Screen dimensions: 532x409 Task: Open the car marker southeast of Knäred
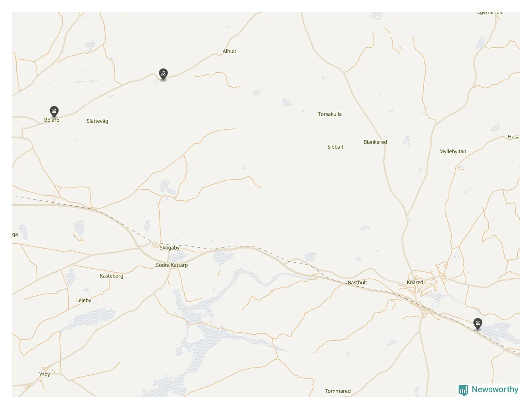point(478,324)
